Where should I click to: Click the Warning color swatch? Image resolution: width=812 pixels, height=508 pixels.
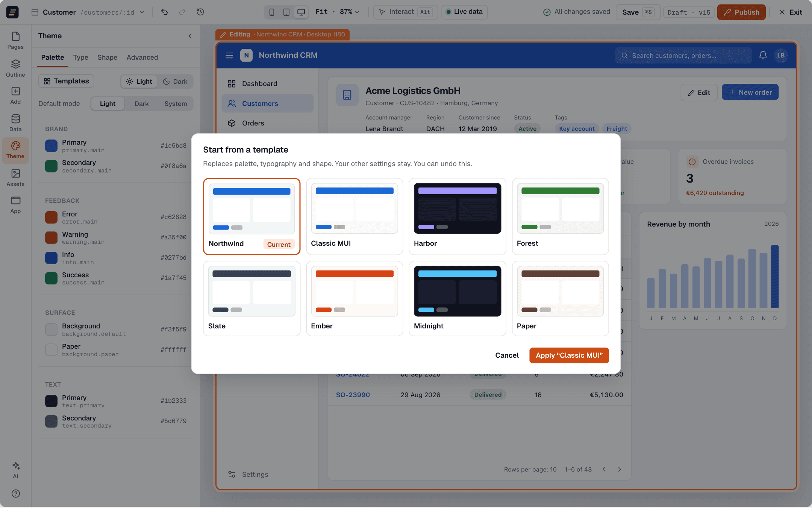click(x=51, y=237)
